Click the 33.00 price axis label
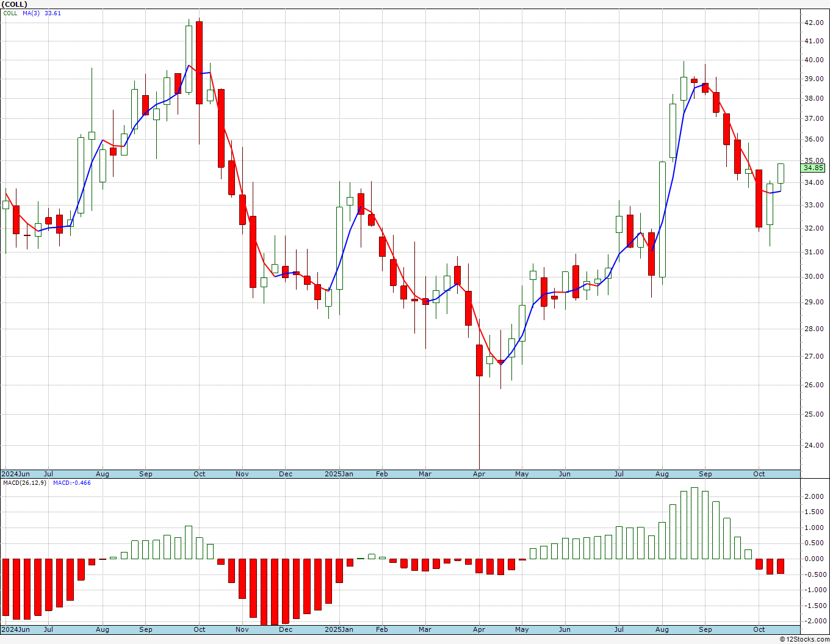 pyautogui.click(x=814, y=205)
